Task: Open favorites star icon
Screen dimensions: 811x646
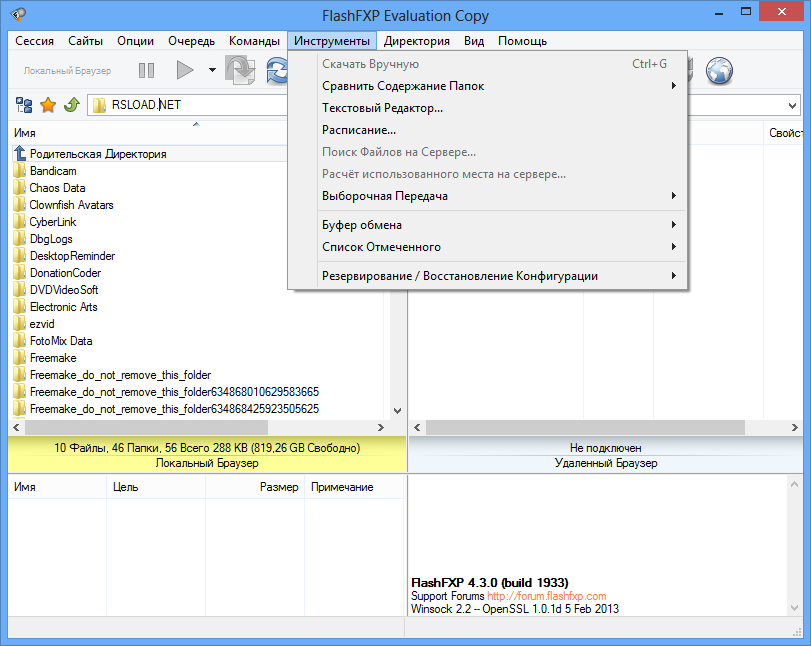Action: 48,105
